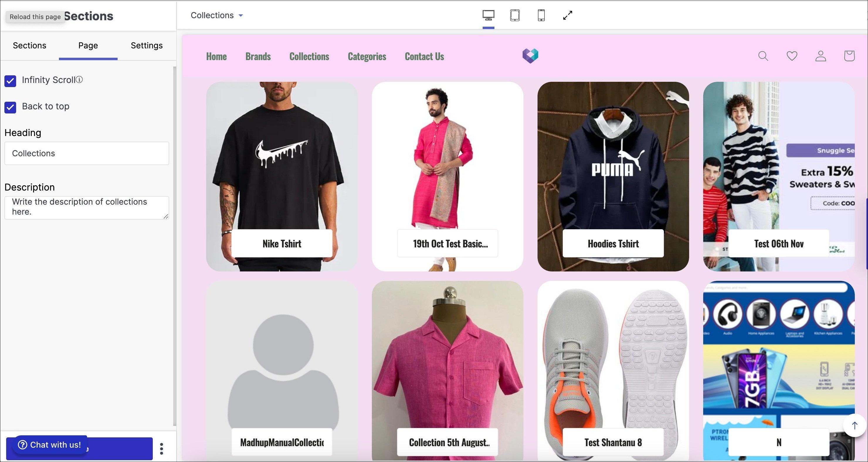Click the back-to-top arrow button
868x462 pixels.
coord(854,425)
